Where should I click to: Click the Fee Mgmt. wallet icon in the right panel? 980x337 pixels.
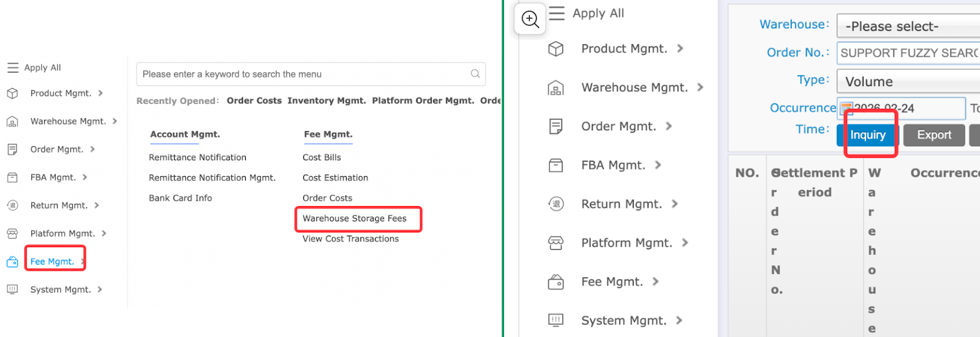pos(556,282)
